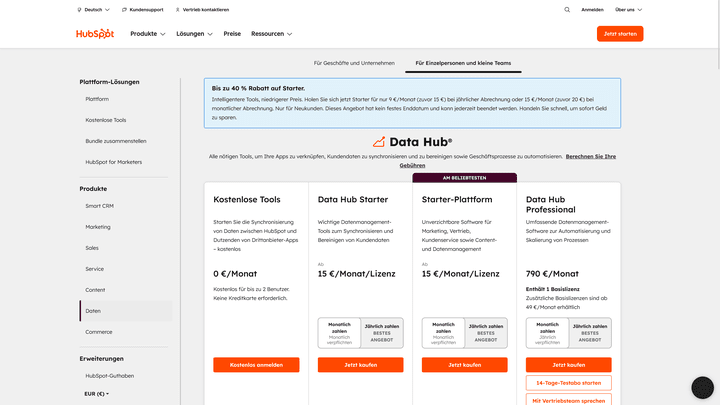Click Jetzt kaufen for Data Hub Professional

pos(568,365)
